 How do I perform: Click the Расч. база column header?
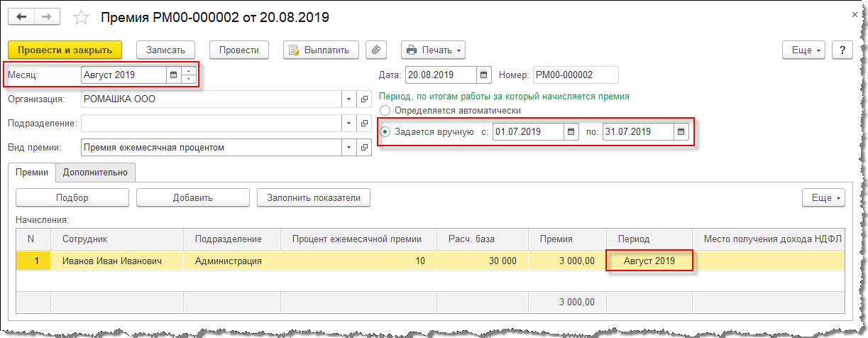click(x=482, y=239)
